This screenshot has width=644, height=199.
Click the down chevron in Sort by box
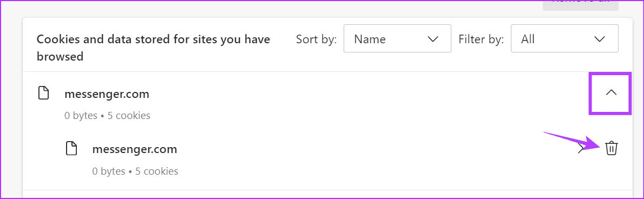[433, 39]
